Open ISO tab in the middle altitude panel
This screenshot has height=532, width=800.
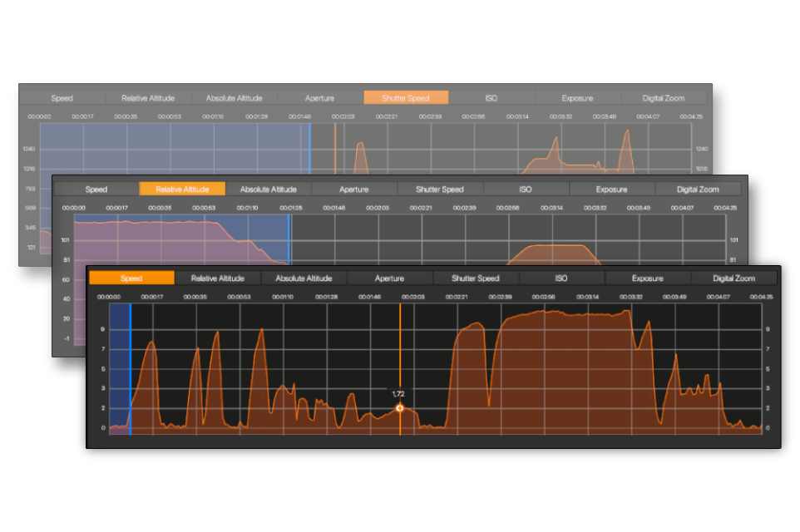tap(526, 190)
